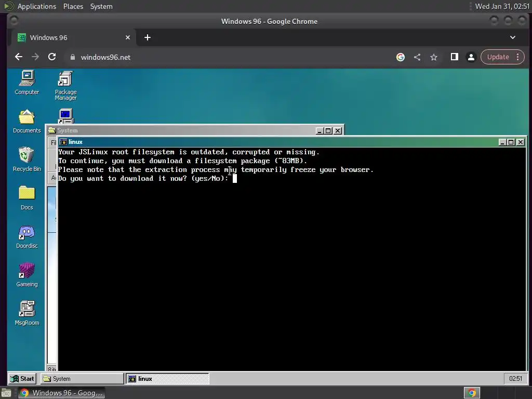Expand the tab search dropdown

(513, 37)
